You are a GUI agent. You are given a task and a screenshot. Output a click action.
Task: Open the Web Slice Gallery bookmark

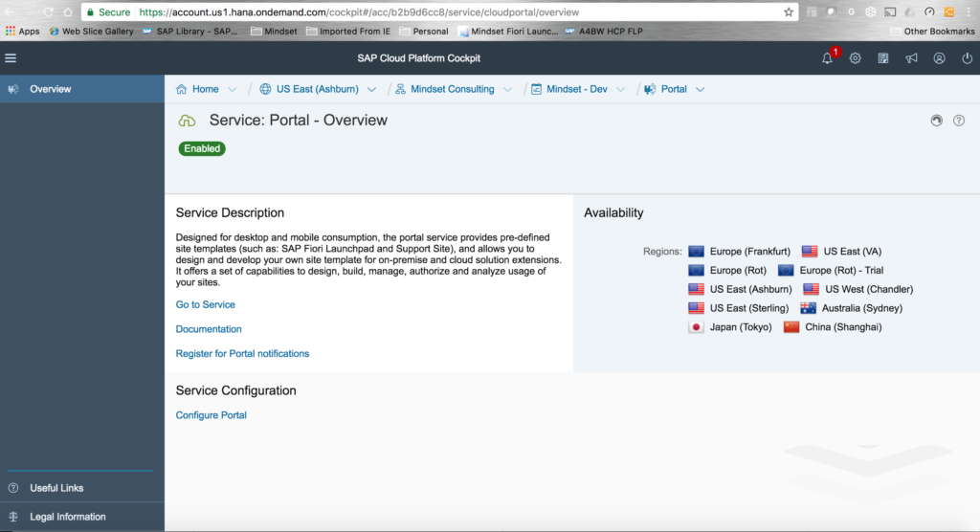click(x=91, y=32)
